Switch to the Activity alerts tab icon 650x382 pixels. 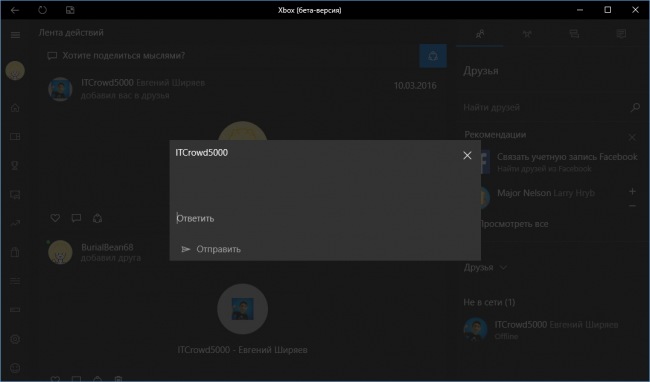(x=621, y=34)
